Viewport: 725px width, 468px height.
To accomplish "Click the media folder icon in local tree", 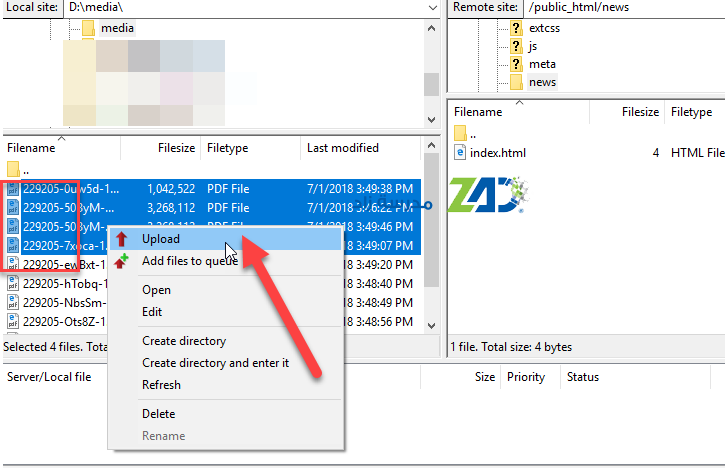I will pos(87,28).
